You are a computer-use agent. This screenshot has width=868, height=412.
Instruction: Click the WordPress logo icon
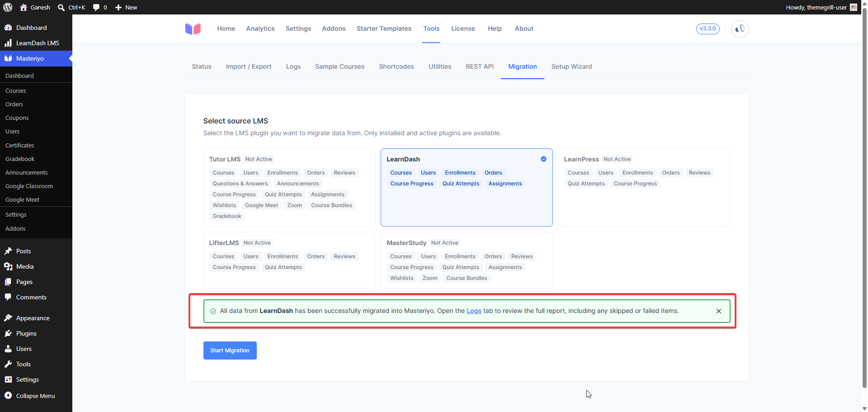point(8,7)
